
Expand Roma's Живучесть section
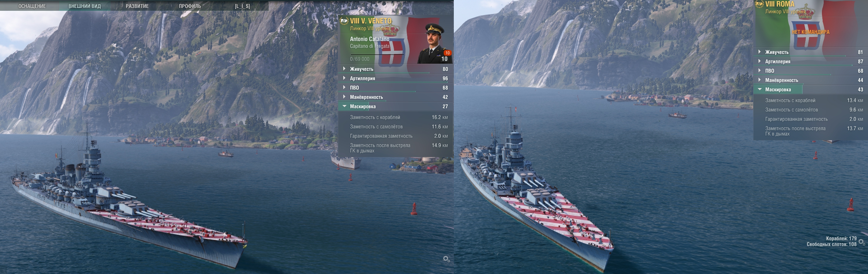click(x=810, y=52)
